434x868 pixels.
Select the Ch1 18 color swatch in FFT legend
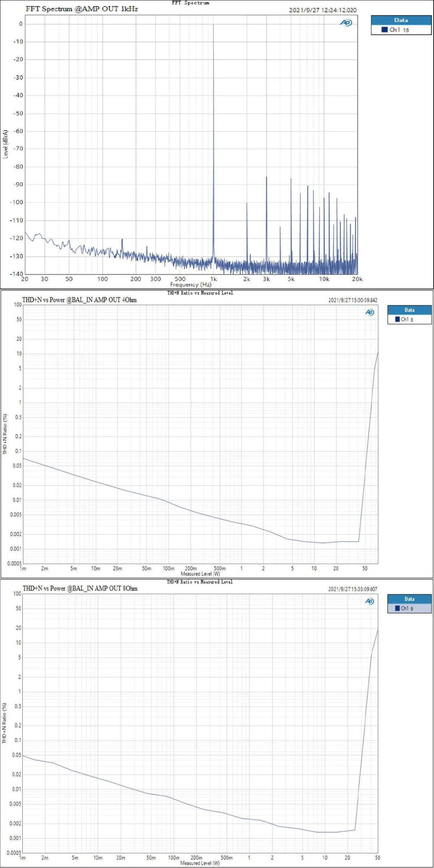click(384, 30)
